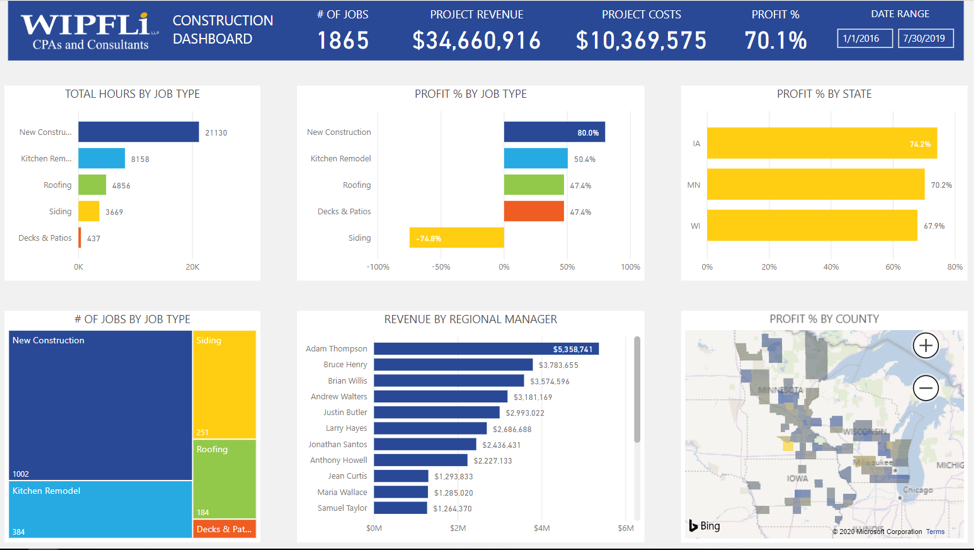This screenshot has height=550, width=974.
Task: Select the green Roofing treemap tile
Action: (x=224, y=479)
